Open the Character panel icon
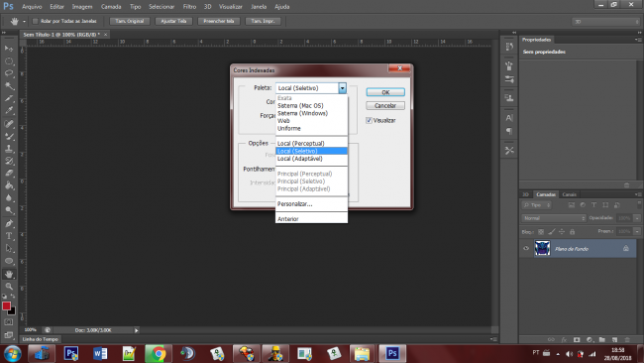Image resolution: width=644 pixels, height=363 pixels. (509, 118)
